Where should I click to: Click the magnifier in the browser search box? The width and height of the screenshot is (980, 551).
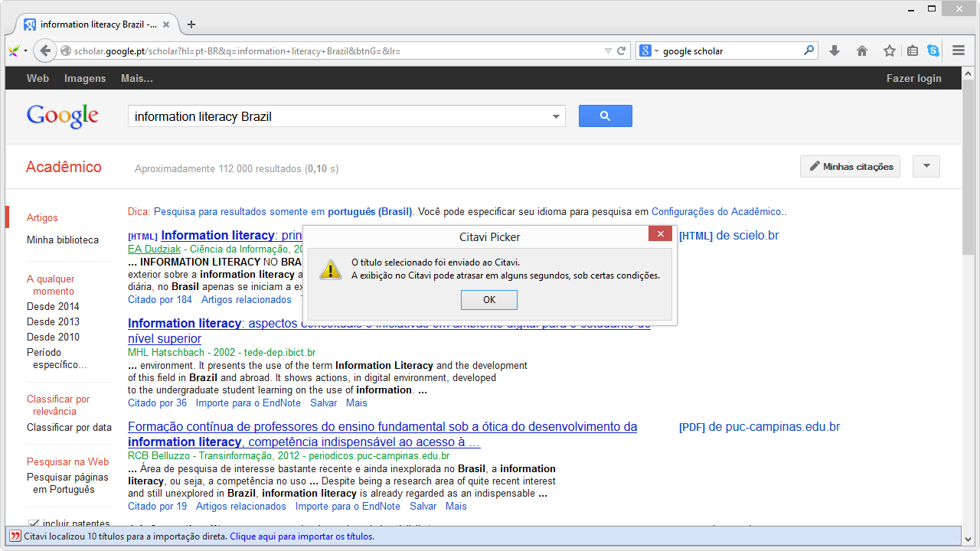coord(808,51)
